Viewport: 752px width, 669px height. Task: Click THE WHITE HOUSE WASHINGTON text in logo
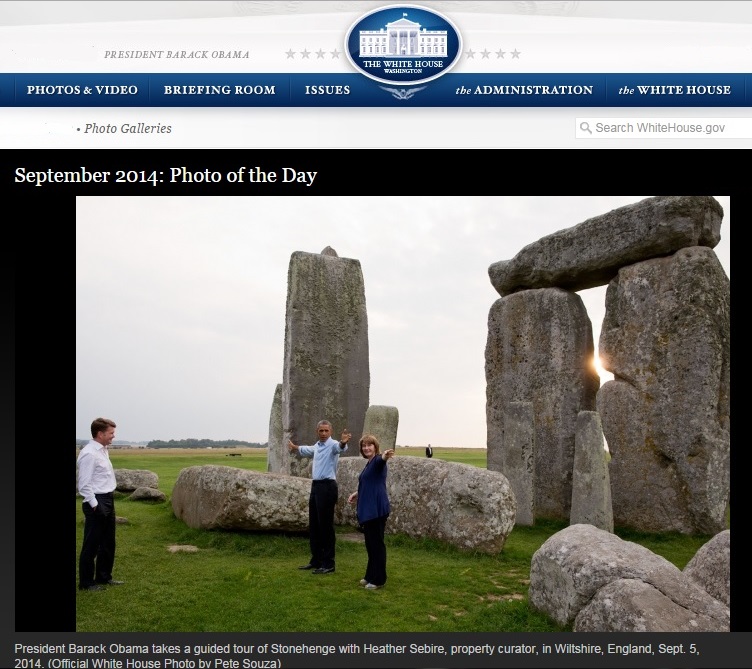tap(403, 66)
